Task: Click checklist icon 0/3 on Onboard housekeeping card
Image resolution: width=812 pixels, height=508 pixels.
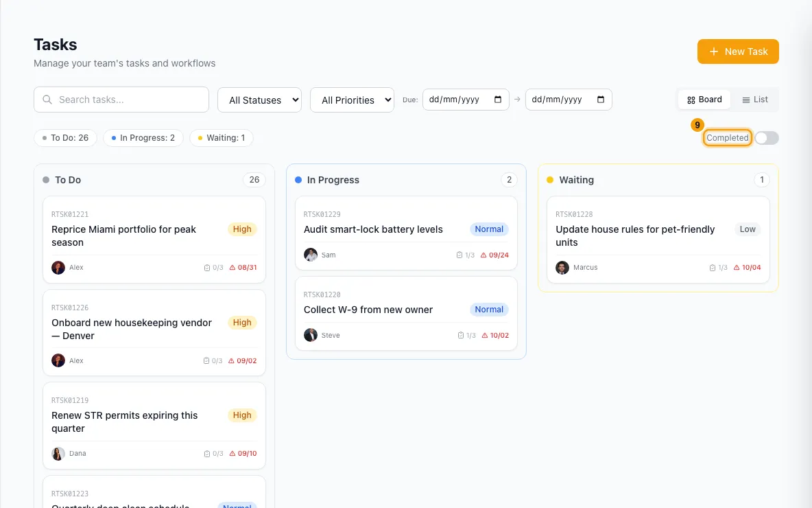Action: [x=206, y=361]
